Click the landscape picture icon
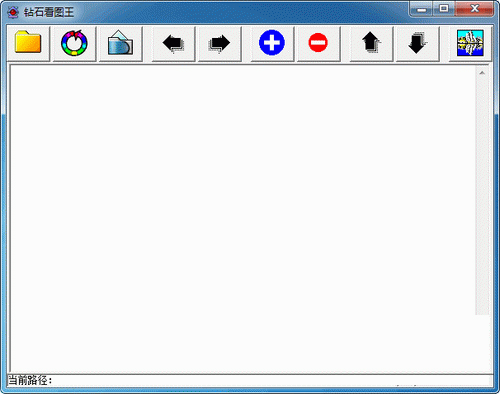The height and width of the screenshot is (394, 500). tap(470, 43)
